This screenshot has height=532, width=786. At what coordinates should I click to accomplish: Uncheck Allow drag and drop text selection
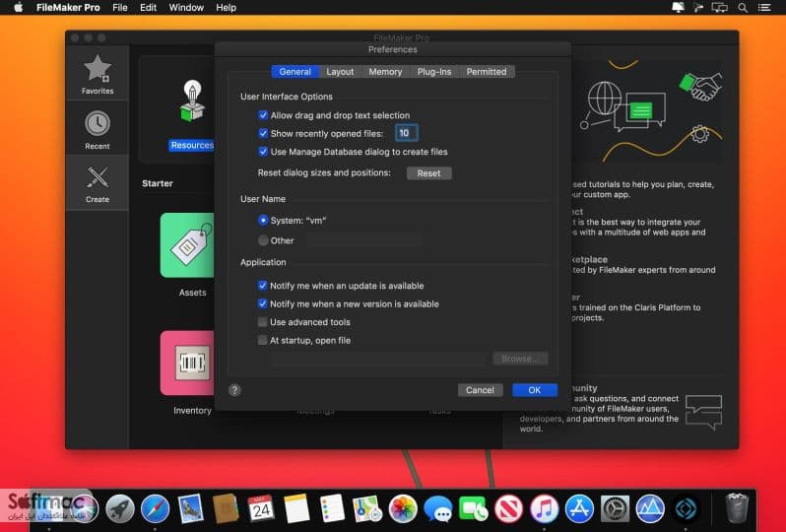(263, 115)
